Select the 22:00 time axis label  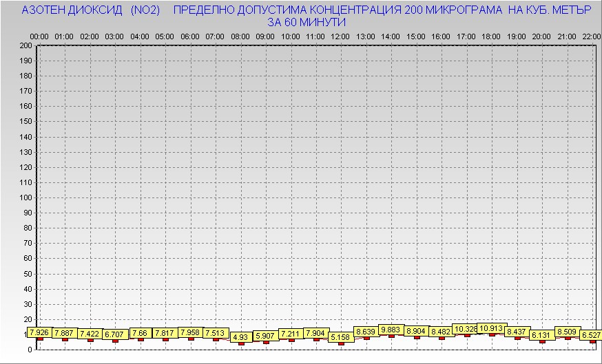point(592,36)
